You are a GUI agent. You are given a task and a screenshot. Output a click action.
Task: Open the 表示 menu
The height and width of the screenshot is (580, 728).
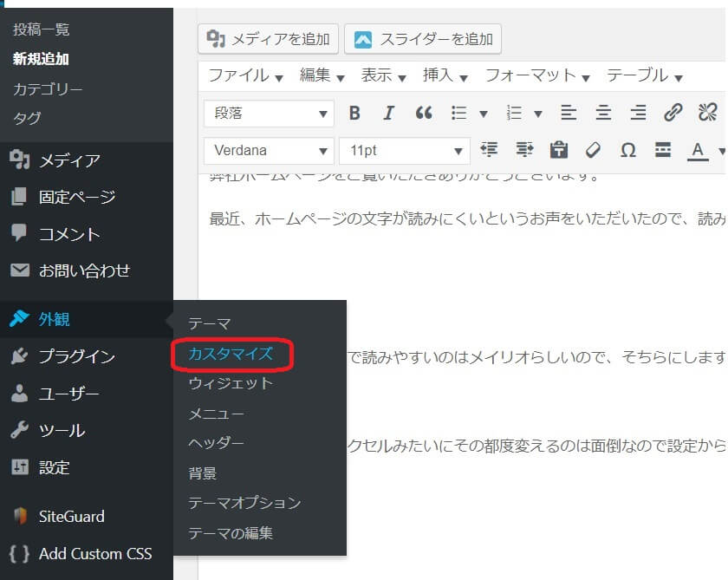pyautogui.click(x=383, y=75)
